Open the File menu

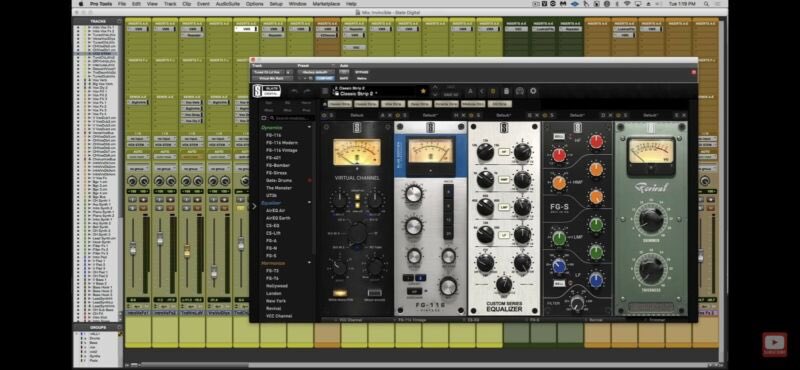click(x=121, y=4)
